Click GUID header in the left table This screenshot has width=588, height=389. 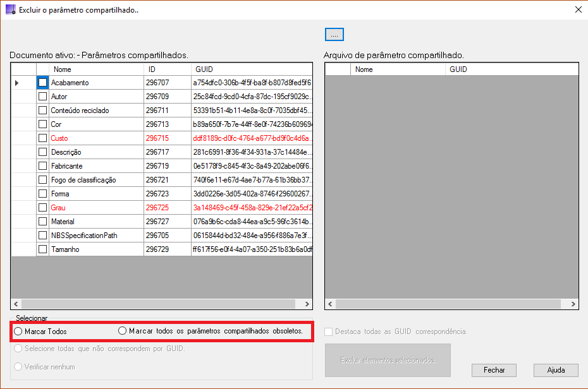pyautogui.click(x=252, y=69)
